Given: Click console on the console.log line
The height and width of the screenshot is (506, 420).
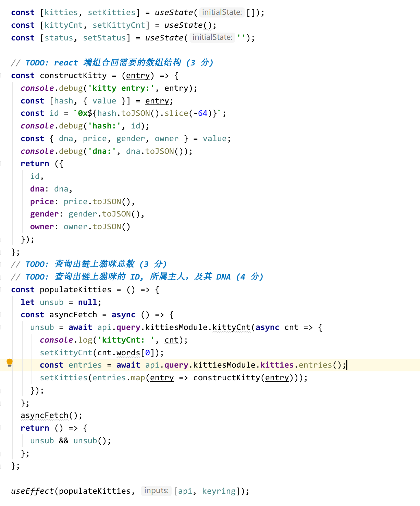Looking at the screenshot, I should pyautogui.click(x=57, y=340).
